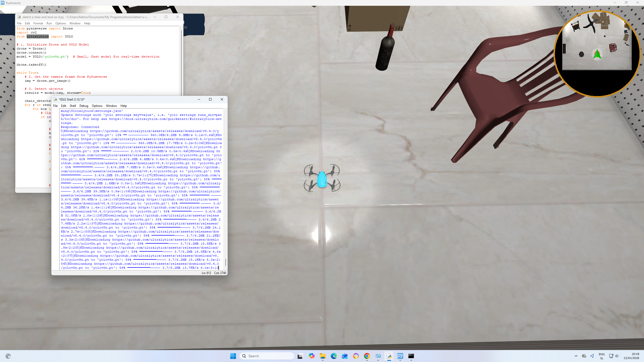Image resolution: width=644 pixels, height=362 pixels.
Task: Click the Windows Start button
Action: (x=233, y=356)
